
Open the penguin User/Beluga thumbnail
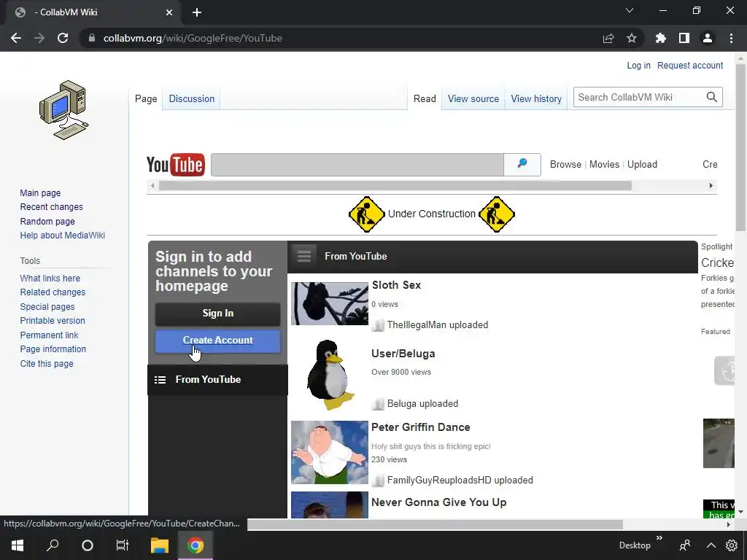tap(330, 374)
